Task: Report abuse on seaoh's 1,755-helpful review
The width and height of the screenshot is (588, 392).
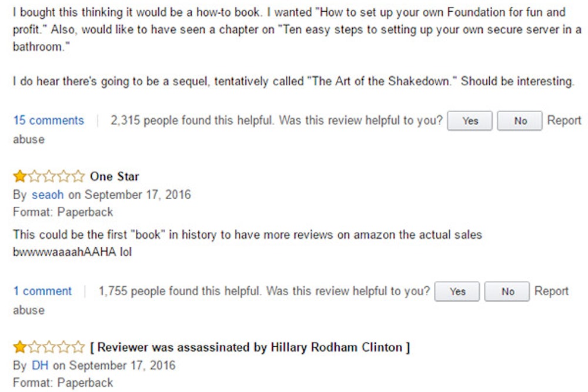Action: tap(551, 291)
